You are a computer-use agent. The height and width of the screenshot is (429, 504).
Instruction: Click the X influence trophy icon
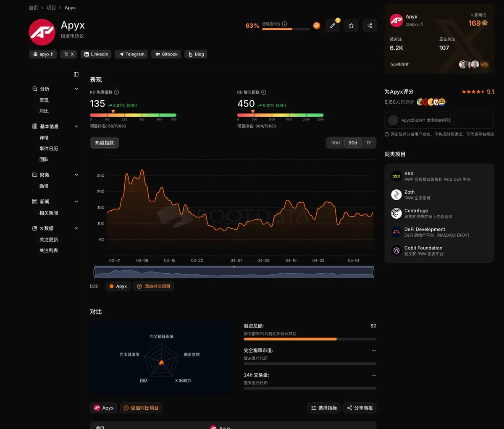pyautogui.click(x=485, y=23)
